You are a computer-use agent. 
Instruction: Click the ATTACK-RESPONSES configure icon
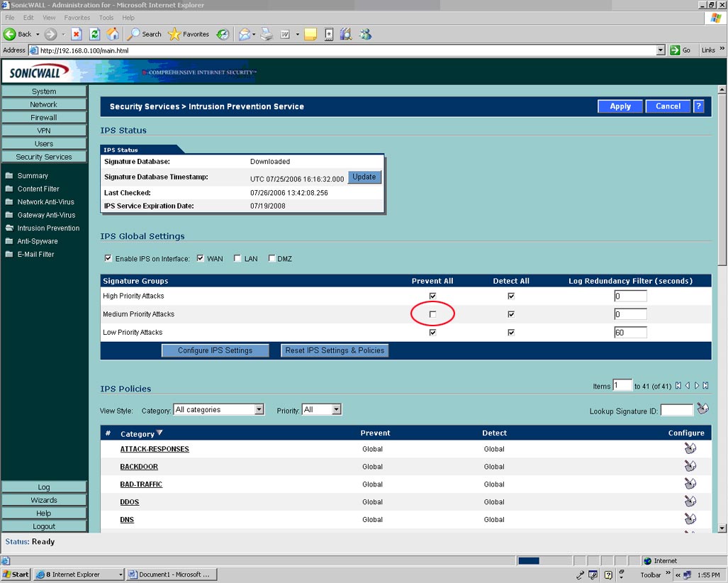coord(690,449)
